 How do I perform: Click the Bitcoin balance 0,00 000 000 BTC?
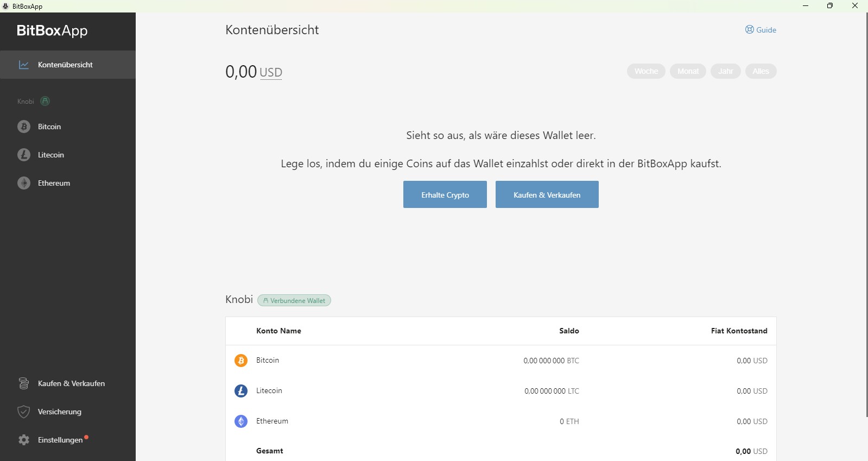click(x=551, y=361)
